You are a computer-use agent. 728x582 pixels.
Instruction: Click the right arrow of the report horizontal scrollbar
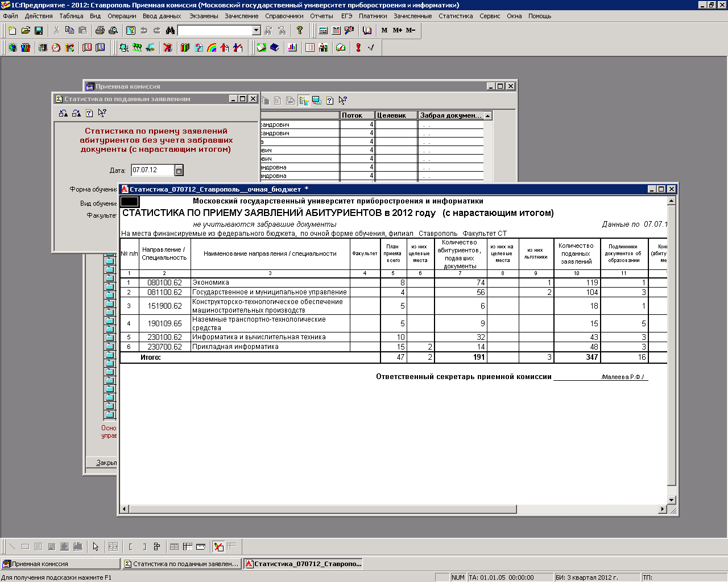(663, 509)
